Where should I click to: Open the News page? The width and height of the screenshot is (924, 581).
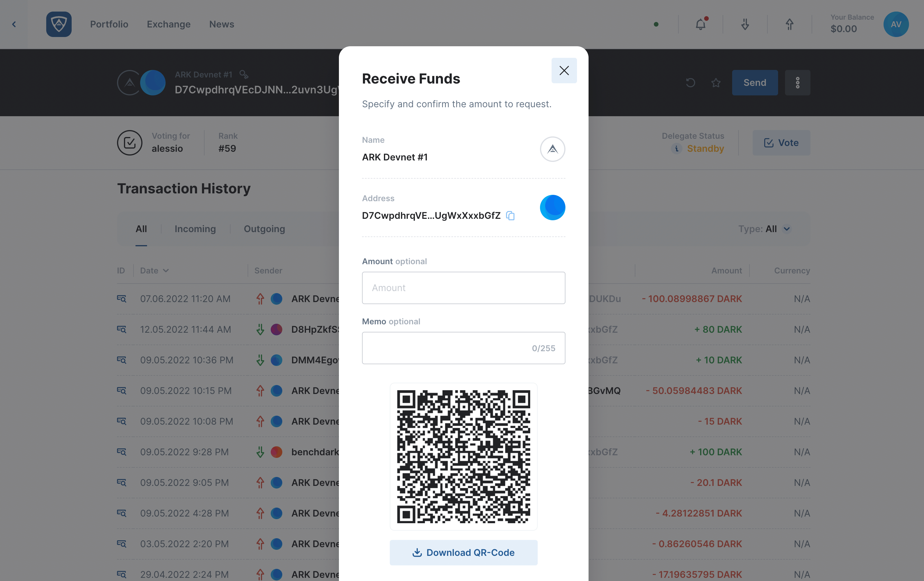click(221, 24)
